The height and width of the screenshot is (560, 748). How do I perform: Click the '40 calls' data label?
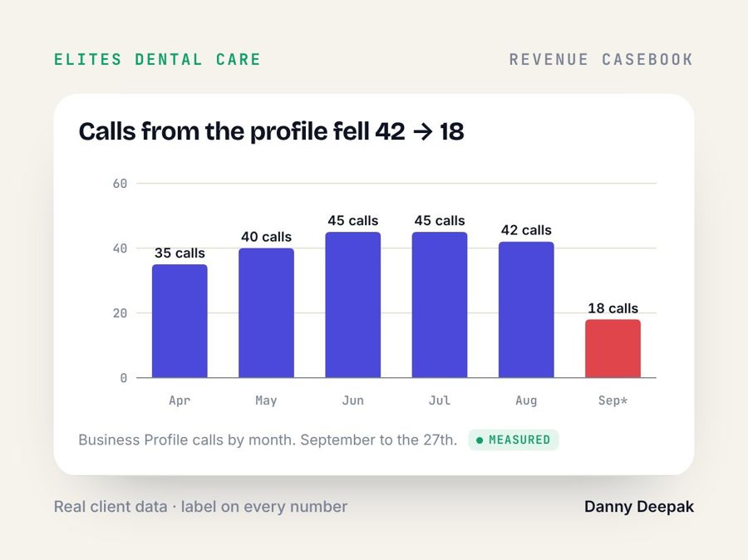pos(266,237)
